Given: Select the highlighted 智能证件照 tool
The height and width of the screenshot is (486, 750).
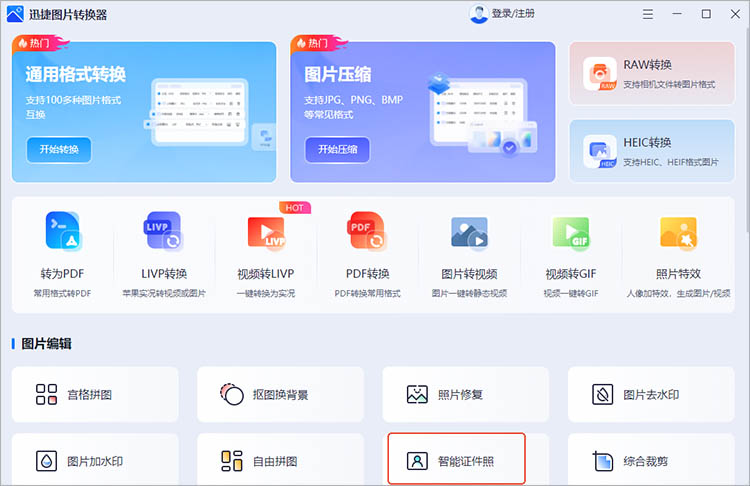Looking at the screenshot, I should pos(456,461).
